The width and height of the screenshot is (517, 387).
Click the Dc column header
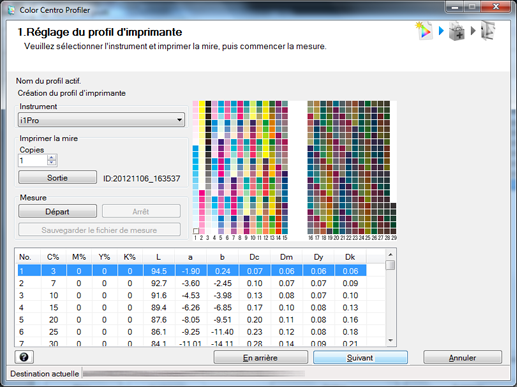tap(255, 257)
